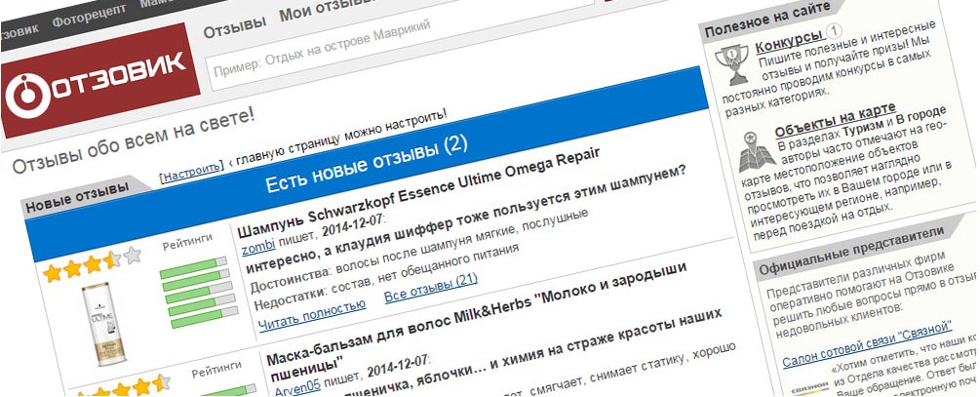Click the Отзовик logo
This screenshot has width=980, height=397.
pos(98,78)
